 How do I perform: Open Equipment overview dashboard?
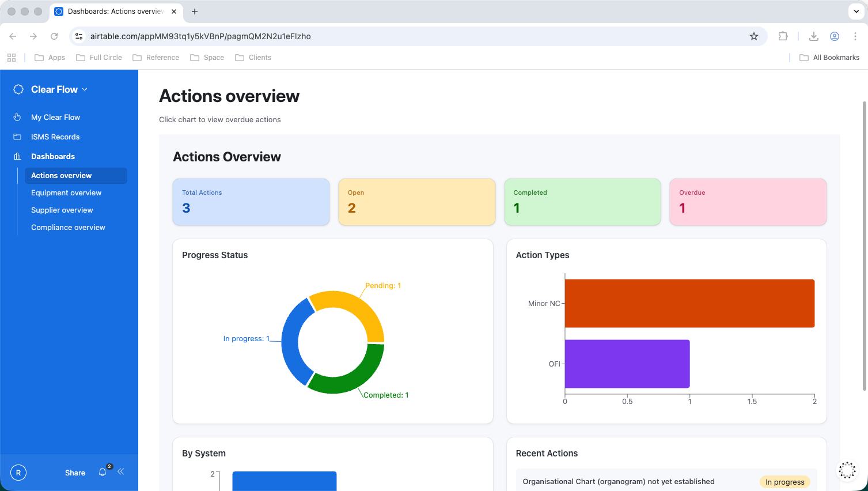click(66, 193)
